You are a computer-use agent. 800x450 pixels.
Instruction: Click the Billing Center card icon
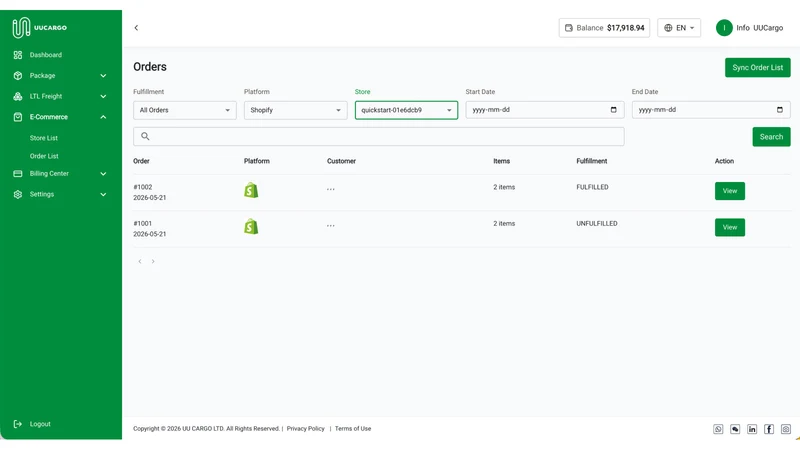tap(18, 173)
